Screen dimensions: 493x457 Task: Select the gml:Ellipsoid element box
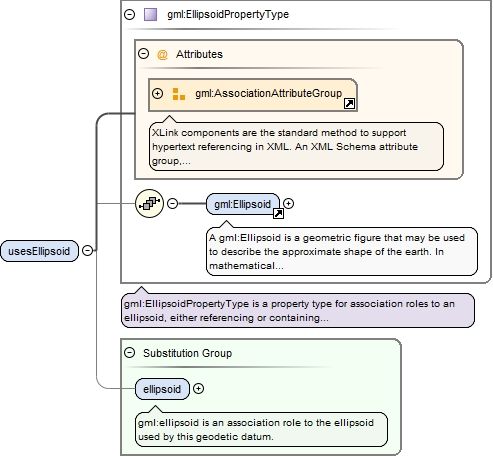coord(243,204)
